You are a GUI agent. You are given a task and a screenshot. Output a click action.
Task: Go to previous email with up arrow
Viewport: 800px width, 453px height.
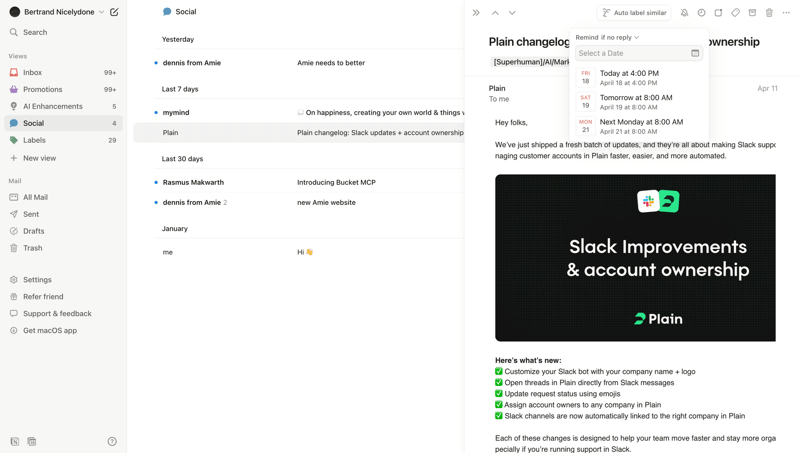[x=495, y=13]
